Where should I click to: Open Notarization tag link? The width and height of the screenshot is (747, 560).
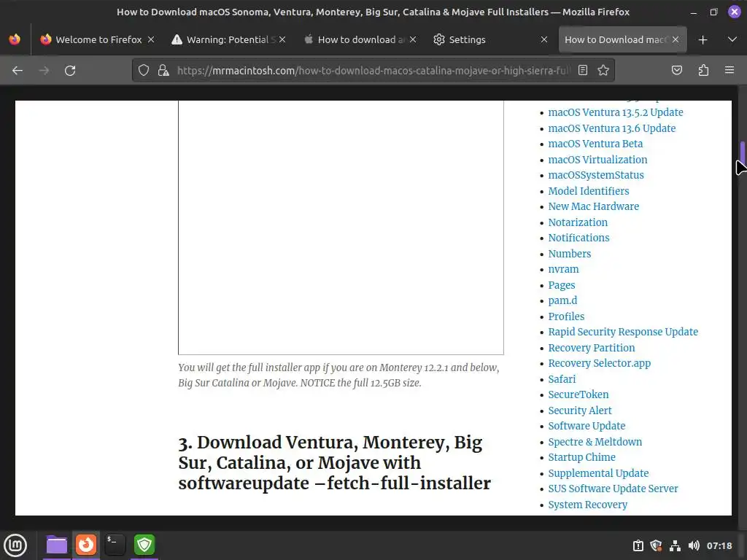point(578,222)
